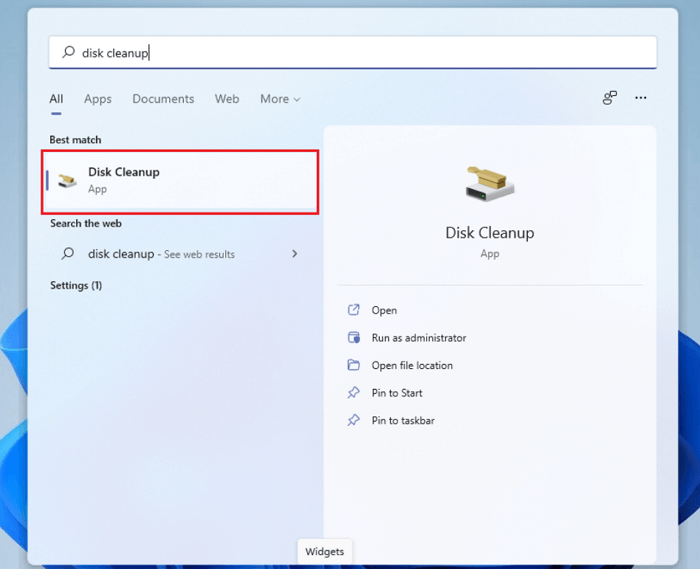Open 'disk cleanup - See web results' suggestion
Image resolution: width=700 pixels, height=569 pixels.
160,254
